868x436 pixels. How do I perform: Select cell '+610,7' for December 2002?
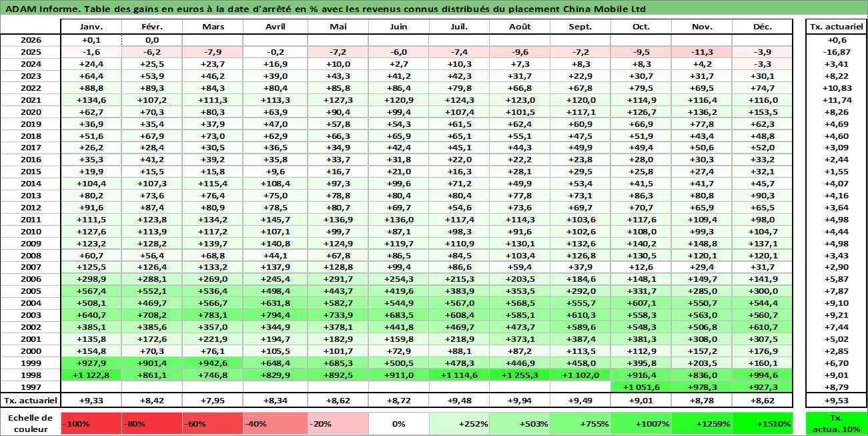(x=763, y=326)
